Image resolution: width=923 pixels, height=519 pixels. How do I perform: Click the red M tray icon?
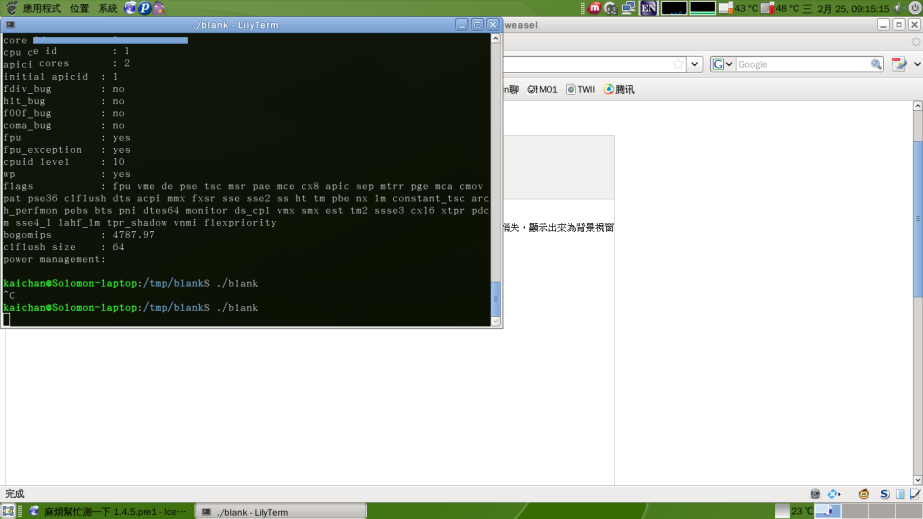pos(595,8)
